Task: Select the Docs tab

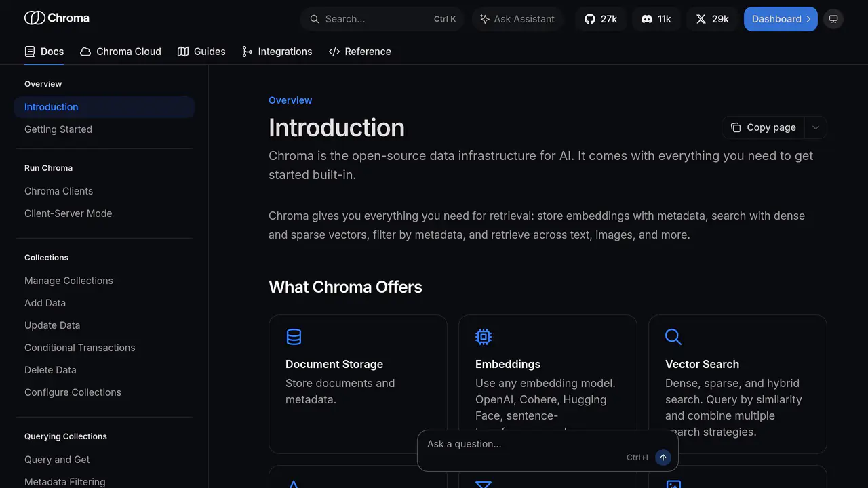Action: [x=44, y=52]
